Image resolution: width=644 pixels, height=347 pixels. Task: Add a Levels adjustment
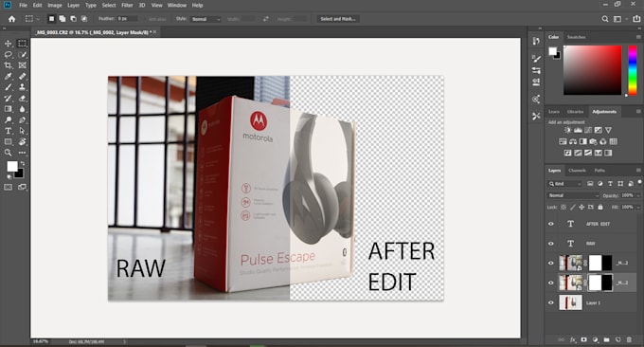[578, 130]
